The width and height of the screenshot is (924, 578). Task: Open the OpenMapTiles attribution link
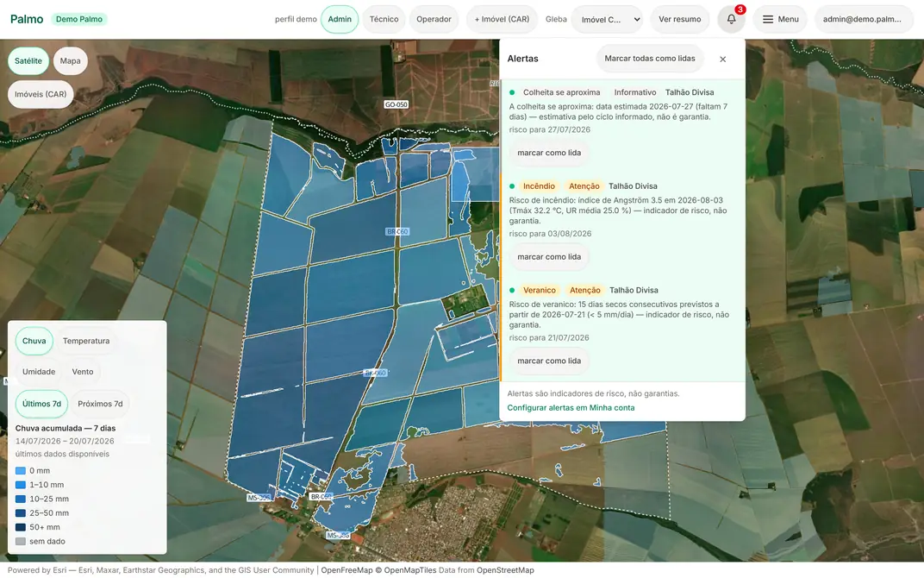tap(410, 570)
